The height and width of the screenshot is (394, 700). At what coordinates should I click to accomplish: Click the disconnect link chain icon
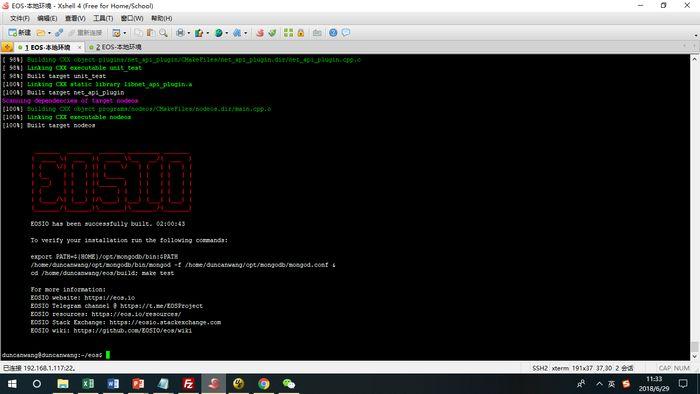point(59,33)
